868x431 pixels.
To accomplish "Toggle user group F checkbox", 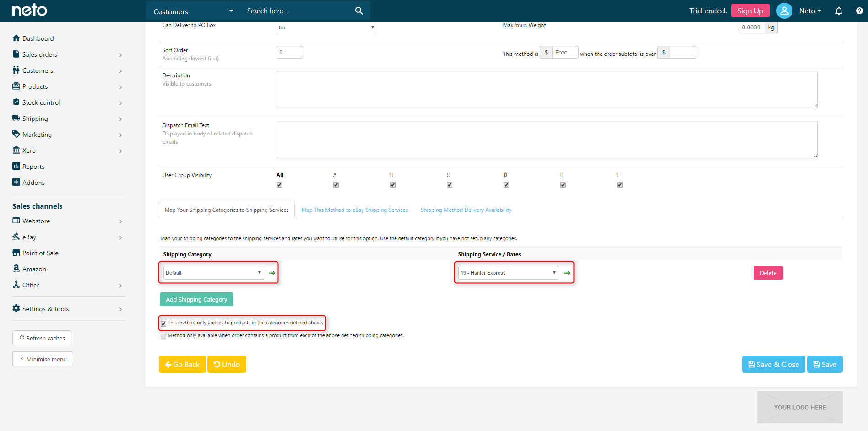I will click(620, 185).
